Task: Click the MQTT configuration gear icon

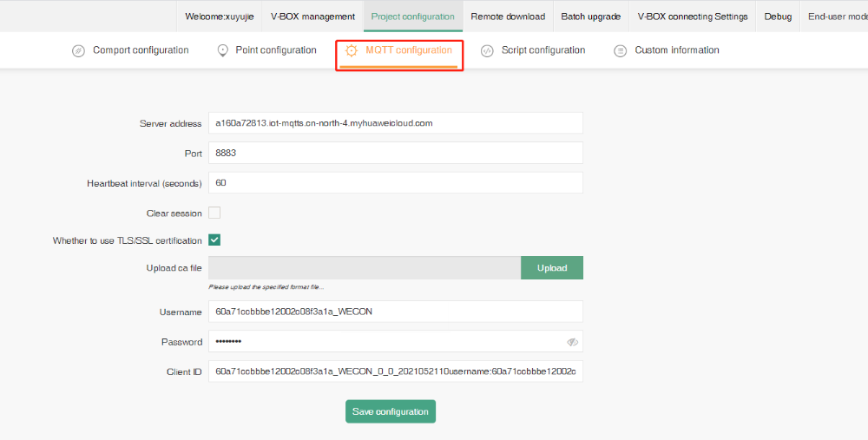Action: coord(352,51)
